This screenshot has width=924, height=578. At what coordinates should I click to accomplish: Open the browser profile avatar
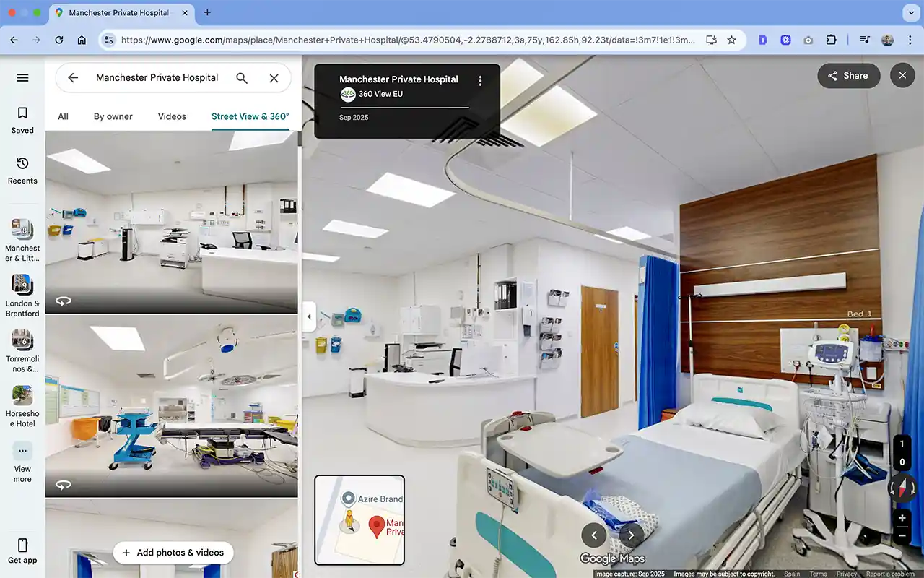point(887,40)
